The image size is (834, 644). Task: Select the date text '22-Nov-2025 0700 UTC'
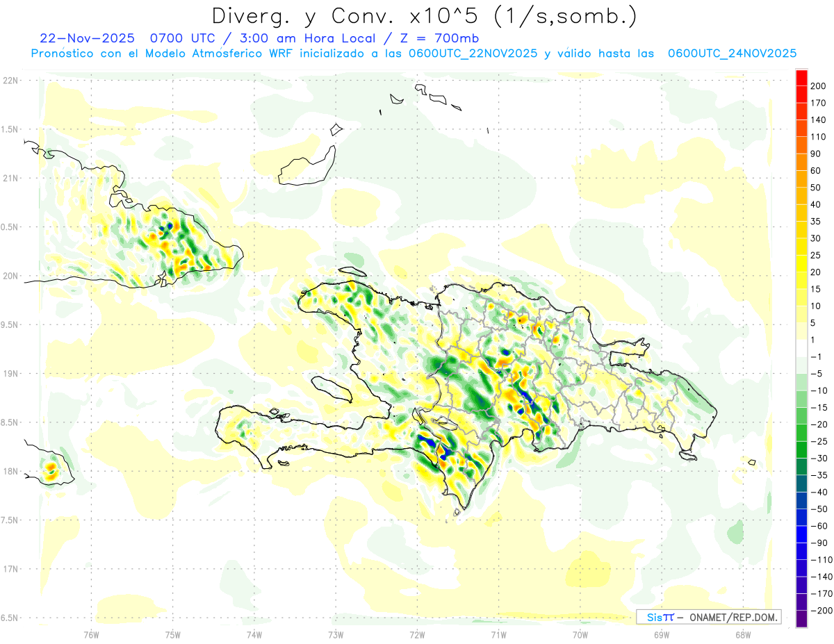coord(128,38)
